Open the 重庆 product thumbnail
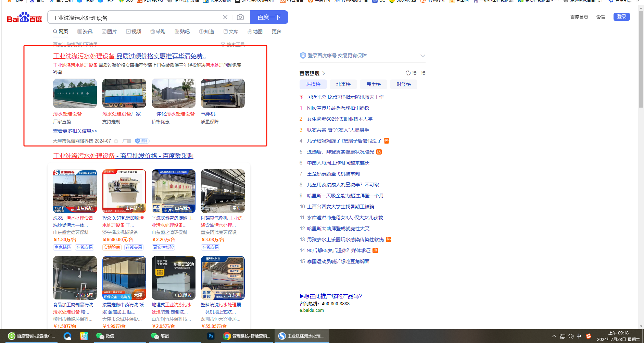 (x=223, y=191)
